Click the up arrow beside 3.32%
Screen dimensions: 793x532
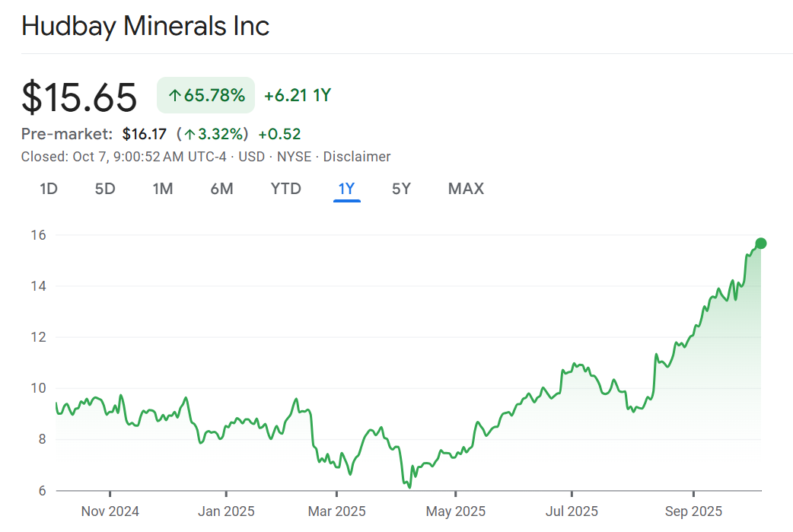189,135
